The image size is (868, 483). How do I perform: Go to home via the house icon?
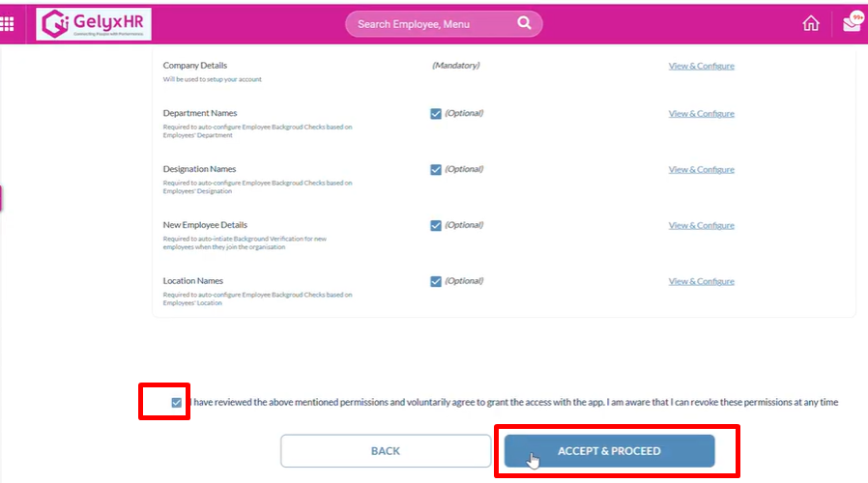click(811, 24)
